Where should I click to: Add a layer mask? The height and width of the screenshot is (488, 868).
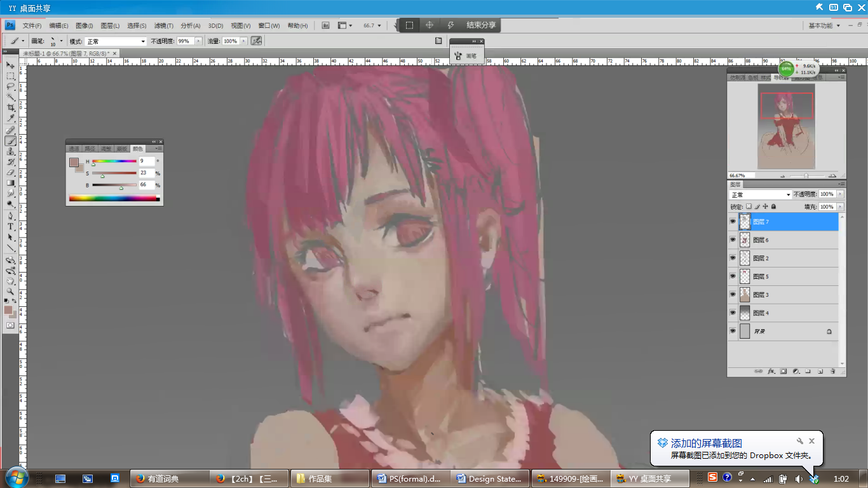[x=783, y=371]
